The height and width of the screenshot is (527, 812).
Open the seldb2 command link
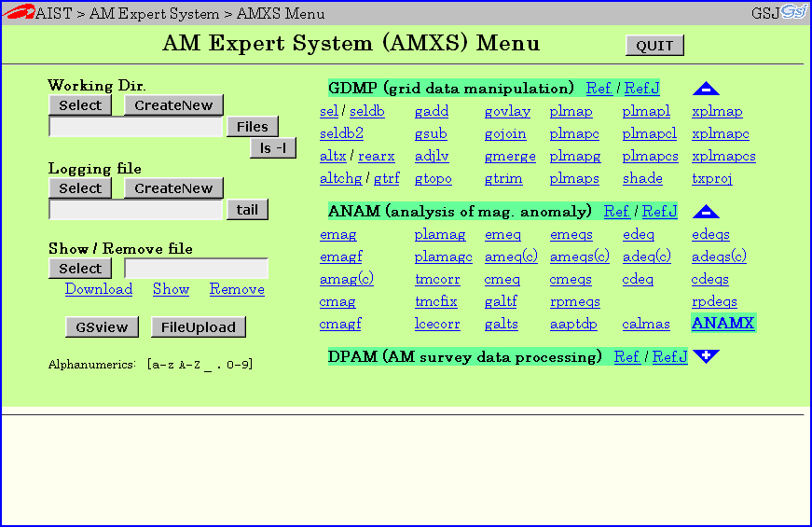(341, 133)
